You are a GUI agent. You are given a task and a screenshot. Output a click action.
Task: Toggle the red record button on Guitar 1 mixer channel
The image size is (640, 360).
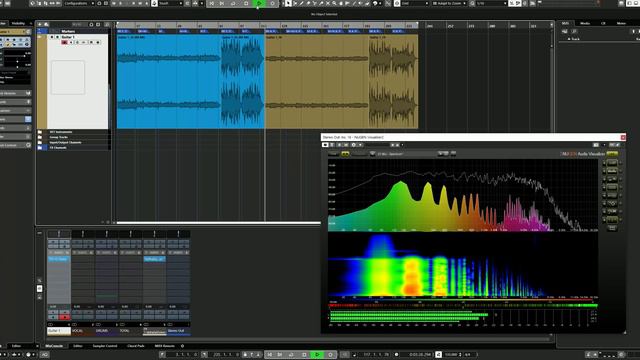(64, 317)
